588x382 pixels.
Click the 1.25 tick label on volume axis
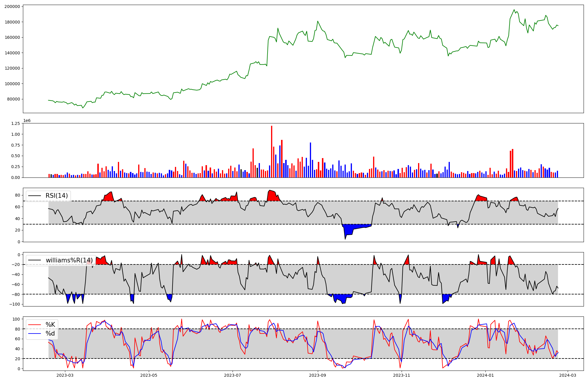pyautogui.click(x=15, y=123)
